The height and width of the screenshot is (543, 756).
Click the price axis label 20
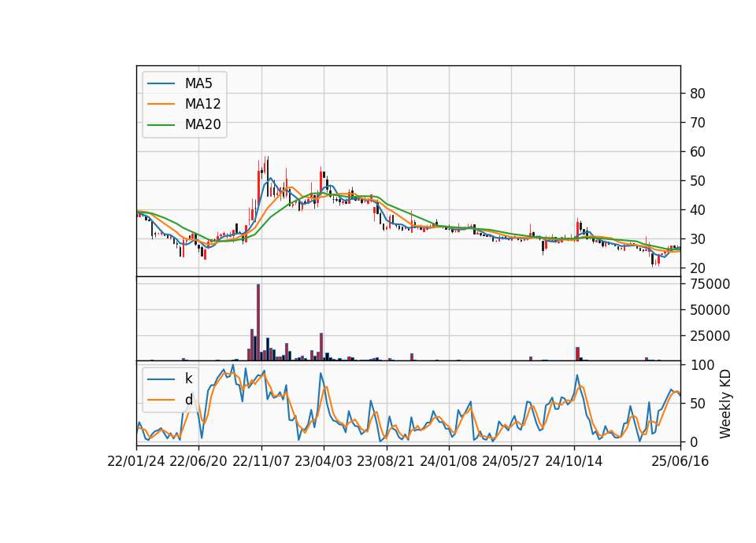tap(698, 268)
